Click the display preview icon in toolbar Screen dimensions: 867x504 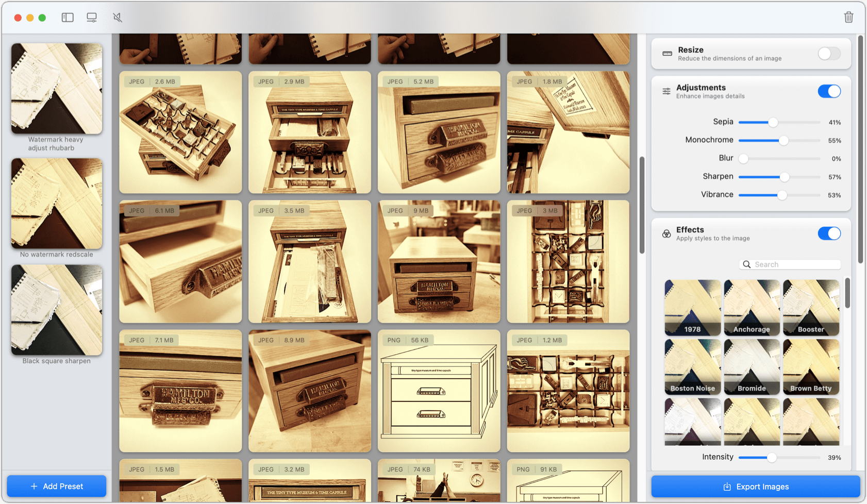click(x=92, y=18)
